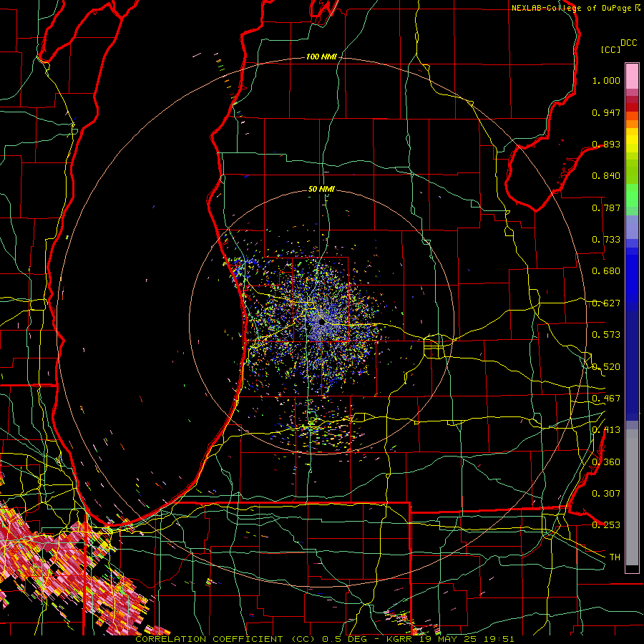Click the 0.787 legend value

606,208
